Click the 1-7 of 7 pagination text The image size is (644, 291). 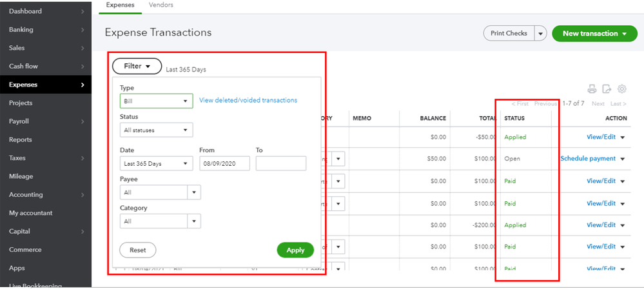coord(573,104)
